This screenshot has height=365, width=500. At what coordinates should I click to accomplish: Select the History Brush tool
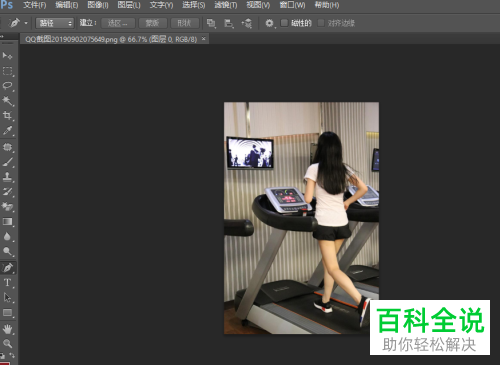click(7, 192)
